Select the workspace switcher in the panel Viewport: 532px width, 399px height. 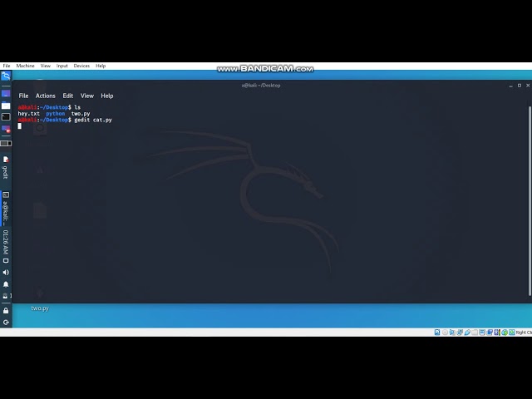click(x=6, y=143)
